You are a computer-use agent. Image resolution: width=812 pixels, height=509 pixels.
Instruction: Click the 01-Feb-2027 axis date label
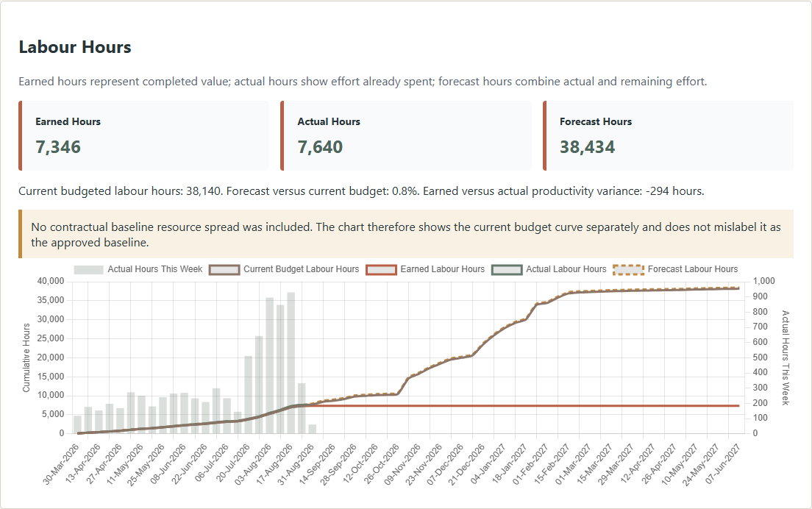pos(531,464)
